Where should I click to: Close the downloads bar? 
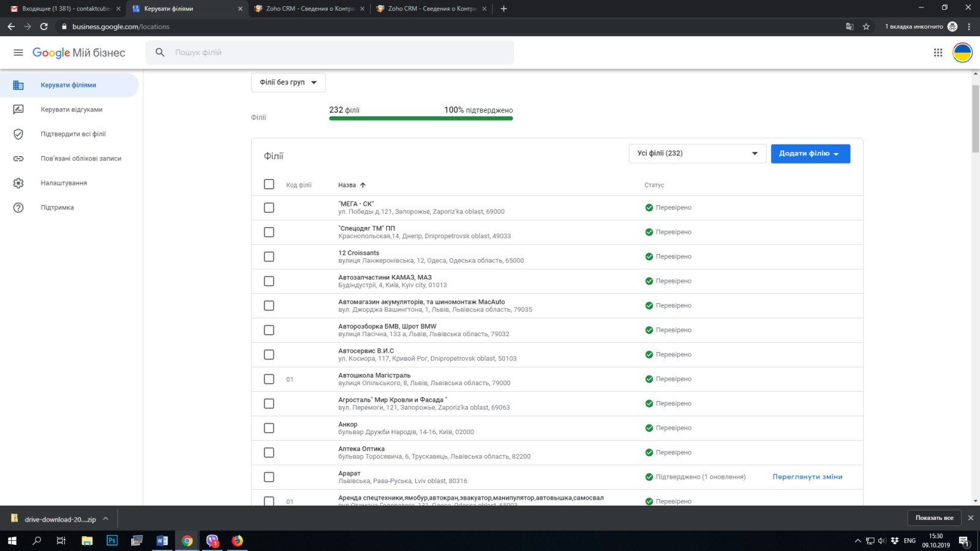coord(970,518)
